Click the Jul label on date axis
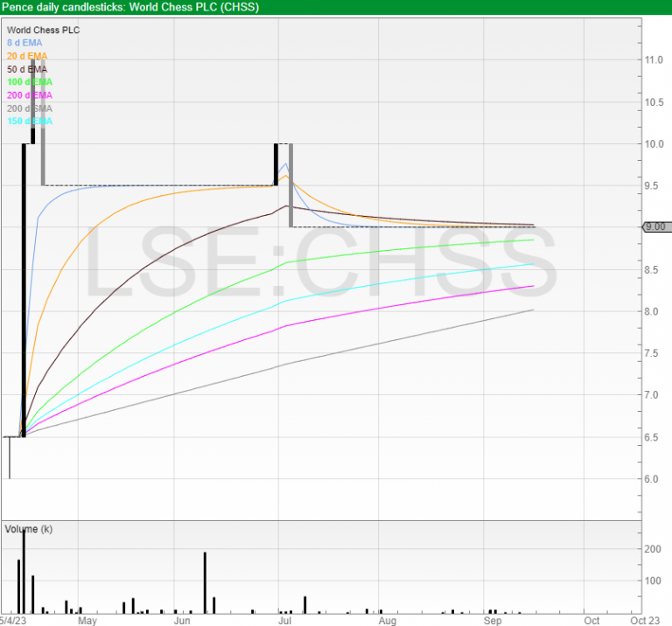Image resolution: width=672 pixels, height=626 pixels. point(285,620)
